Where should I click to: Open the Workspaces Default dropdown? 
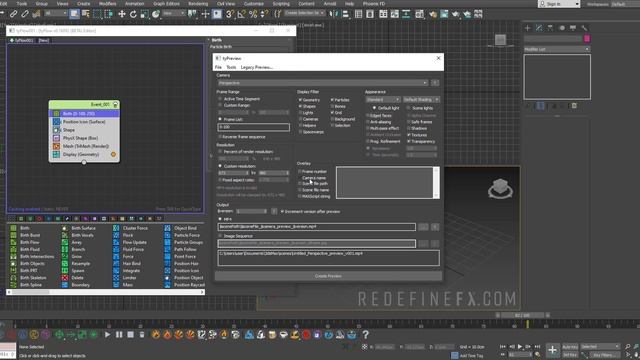click(x=624, y=4)
